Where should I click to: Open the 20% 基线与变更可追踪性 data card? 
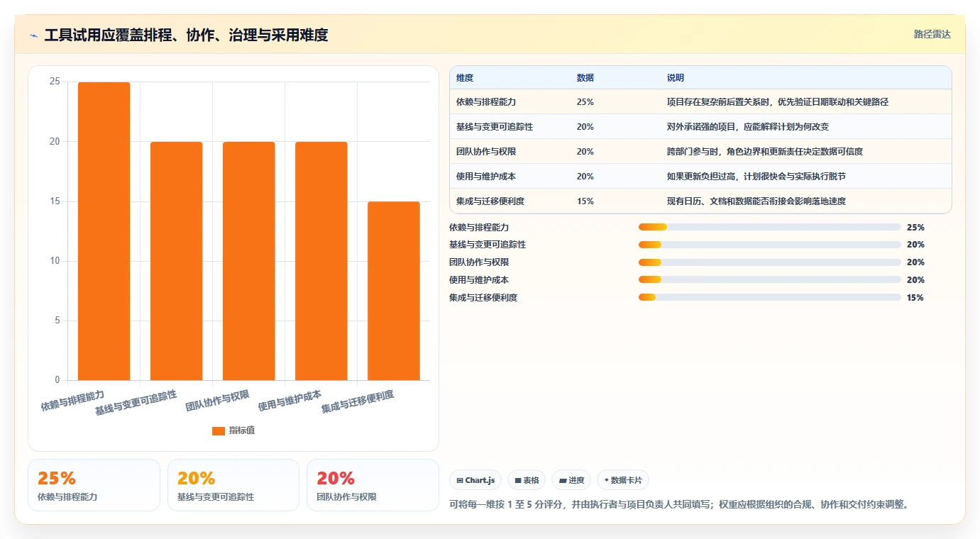pos(233,485)
